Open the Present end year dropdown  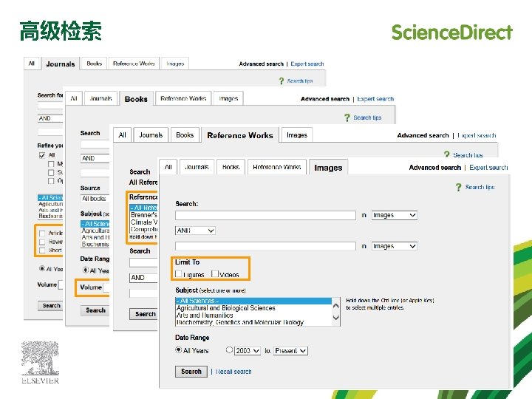click(x=291, y=350)
